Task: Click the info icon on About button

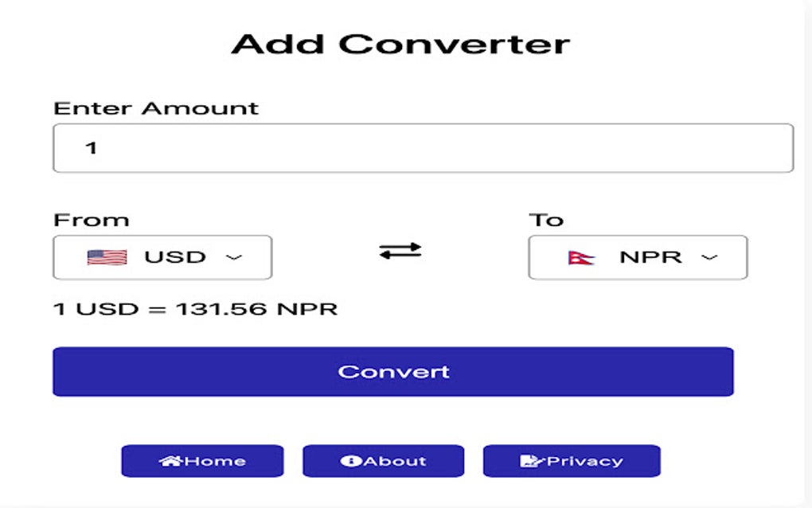Action: (351, 460)
